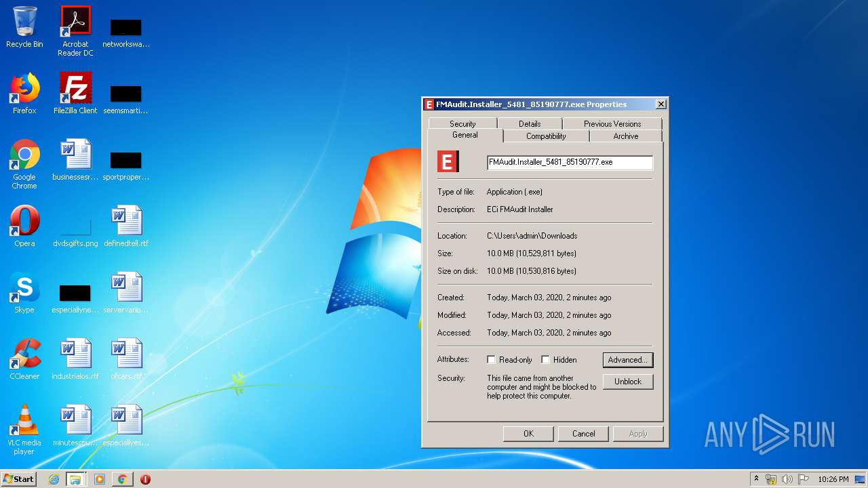Open the Action Center flag icon
The image size is (868, 488).
tap(804, 479)
